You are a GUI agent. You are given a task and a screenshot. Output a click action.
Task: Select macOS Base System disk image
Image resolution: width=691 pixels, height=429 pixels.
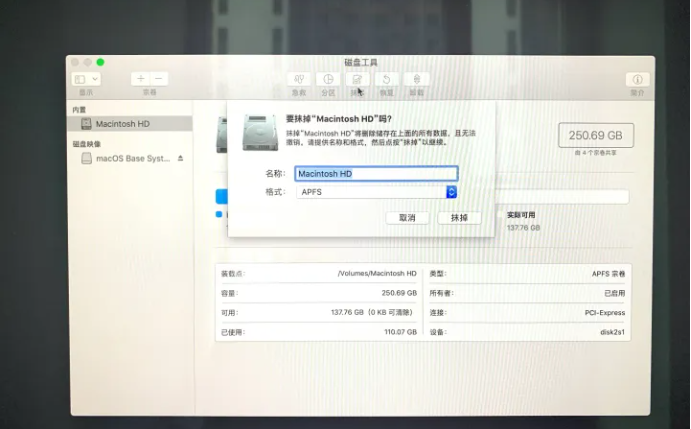133,158
